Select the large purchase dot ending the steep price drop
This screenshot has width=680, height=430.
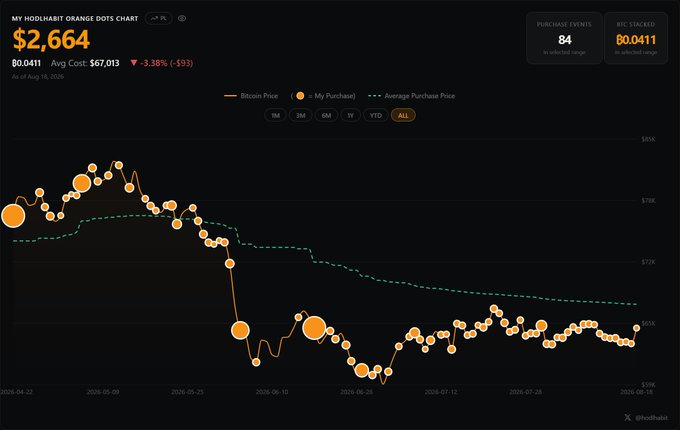tap(240, 330)
